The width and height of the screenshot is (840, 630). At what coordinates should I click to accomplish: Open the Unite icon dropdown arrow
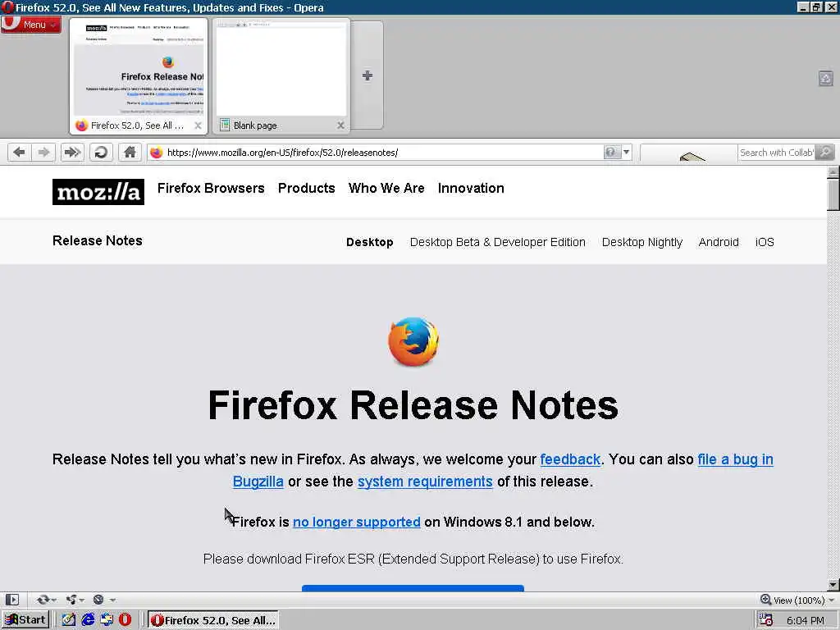click(x=82, y=600)
